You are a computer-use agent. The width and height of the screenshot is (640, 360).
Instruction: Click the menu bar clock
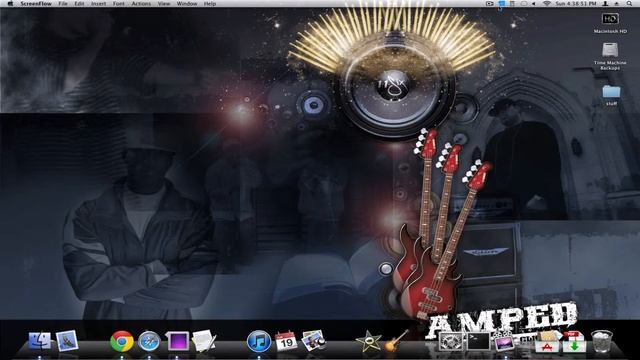(576, 3)
